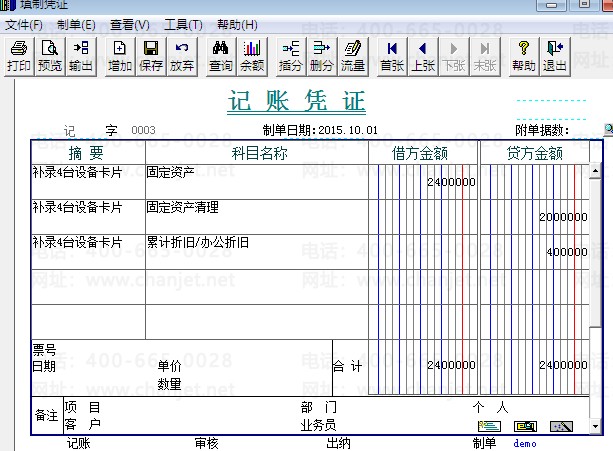Click the 输出 (Export) toolbar icon
613x451 pixels.
tap(81, 56)
